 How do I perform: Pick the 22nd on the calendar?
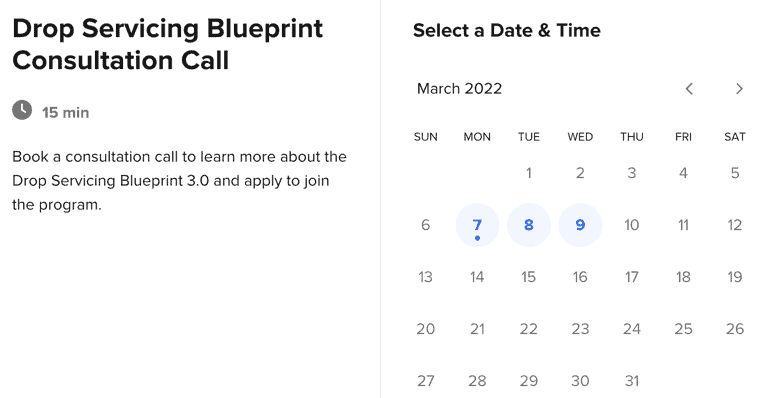pos(529,329)
